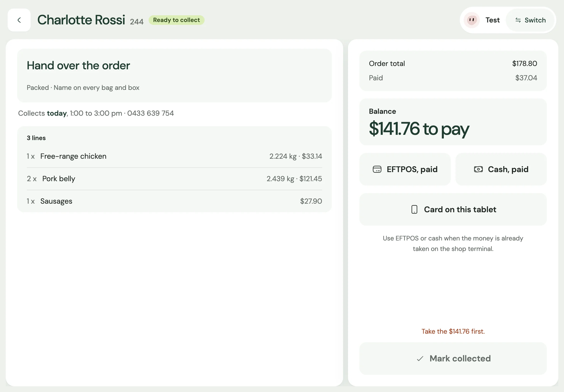Record payment as Cash, paid

[501, 169]
